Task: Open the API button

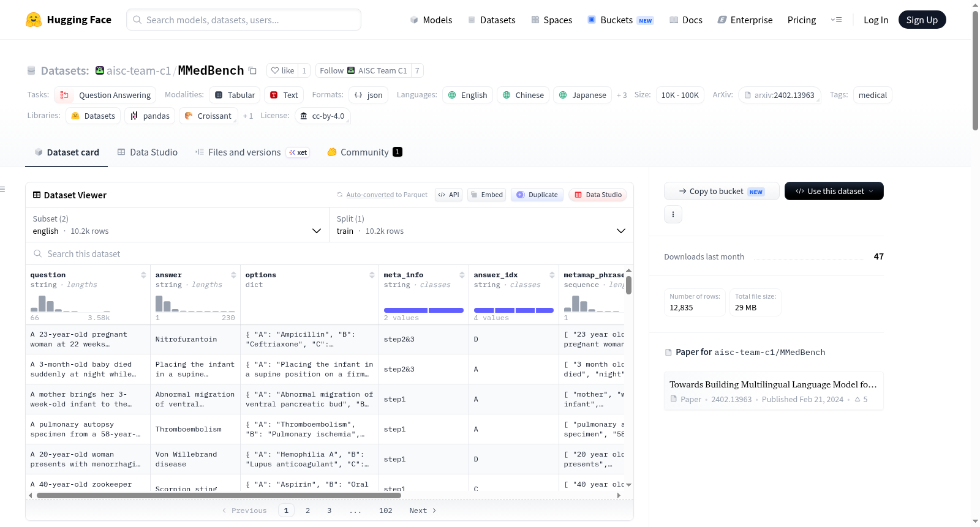Action: (x=448, y=195)
